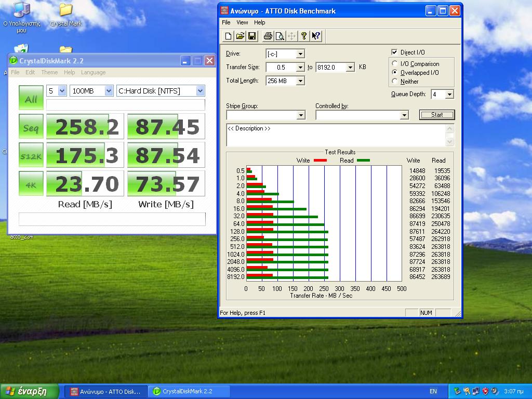Open network connection tray icon
Screen dimensions: 532x399
(x=476, y=391)
